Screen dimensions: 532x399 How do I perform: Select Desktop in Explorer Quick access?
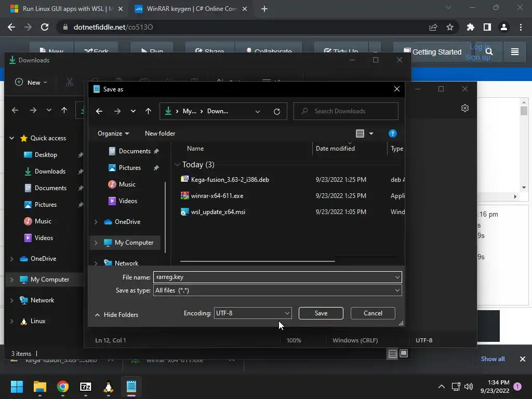pos(46,155)
